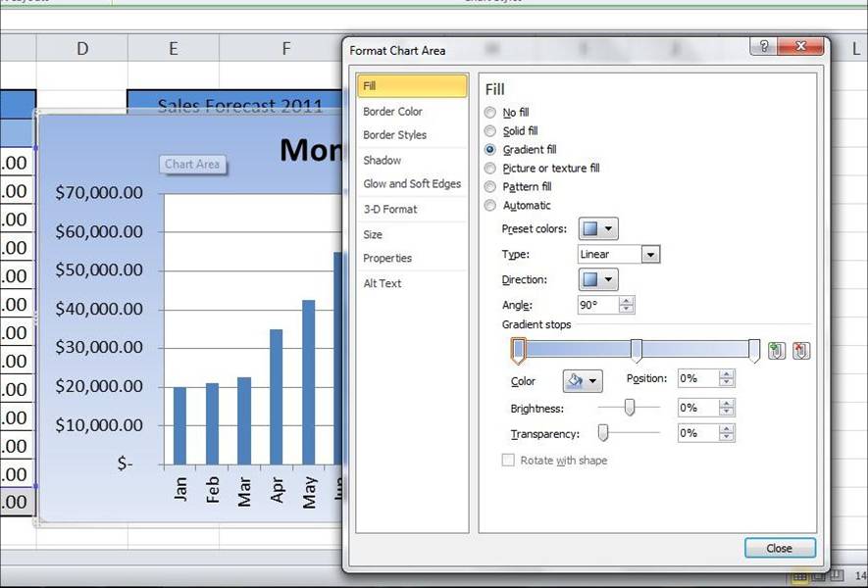
Task: Toggle Rotate with shape checkbox
Action: (508, 461)
